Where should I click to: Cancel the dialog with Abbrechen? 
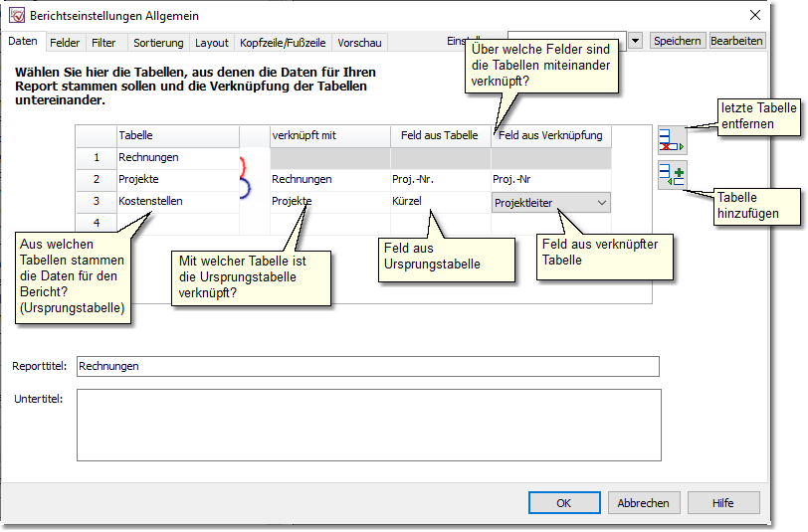[x=644, y=503]
